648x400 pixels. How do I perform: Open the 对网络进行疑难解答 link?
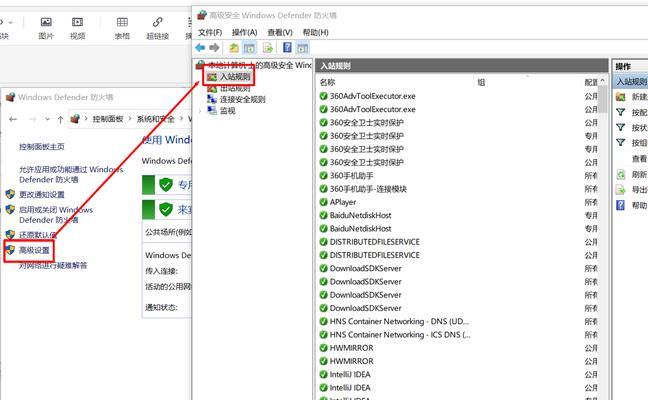point(53,266)
